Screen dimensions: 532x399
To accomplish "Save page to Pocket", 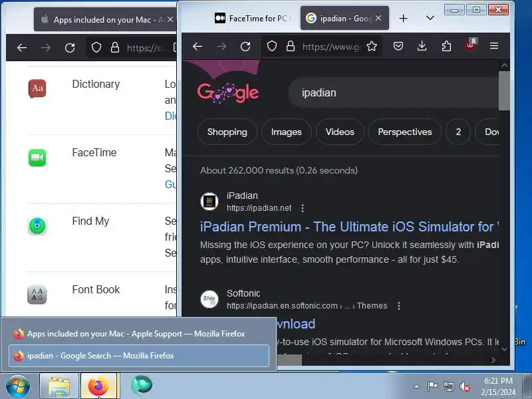I will click(x=398, y=46).
